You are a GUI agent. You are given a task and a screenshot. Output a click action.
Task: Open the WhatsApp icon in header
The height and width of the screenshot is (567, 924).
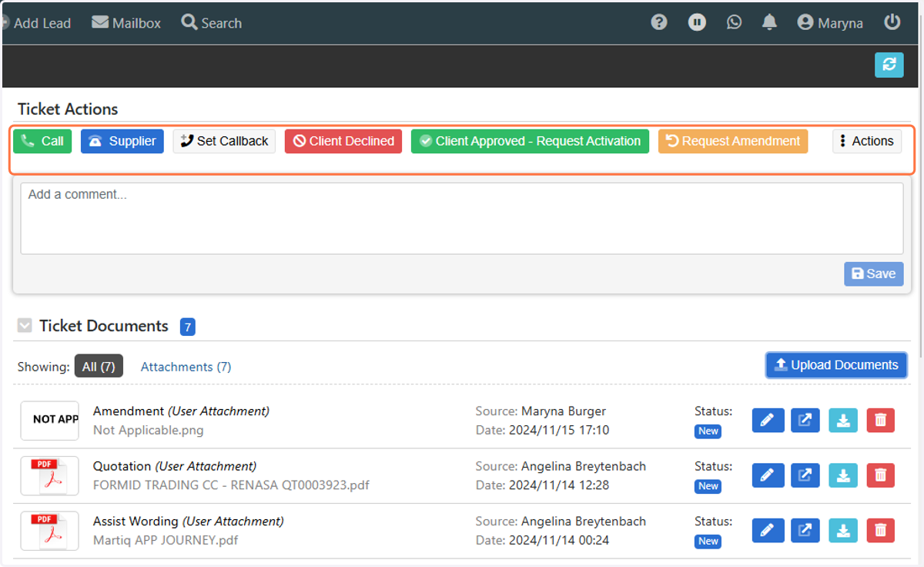click(x=735, y=22)
